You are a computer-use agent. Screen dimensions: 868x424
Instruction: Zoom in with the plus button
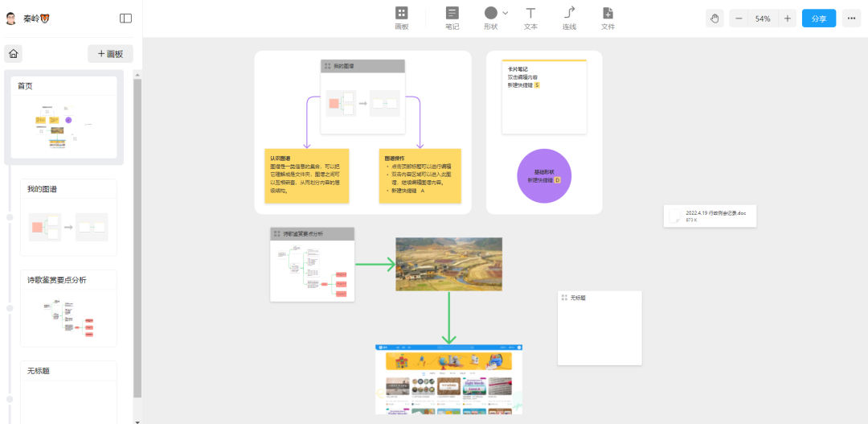point(787,19)
